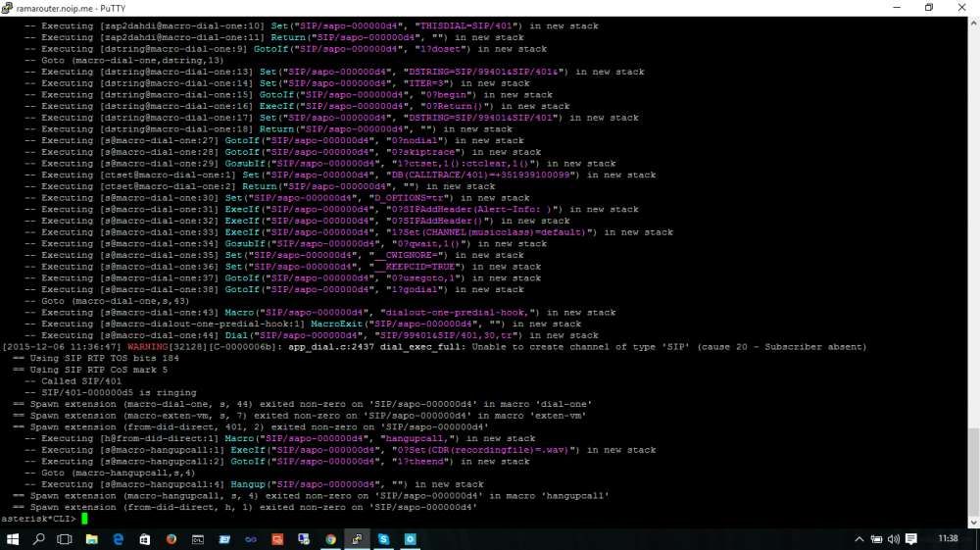
Task: Launch Firefox from the taskbar
Action: (x=171, y=539)
